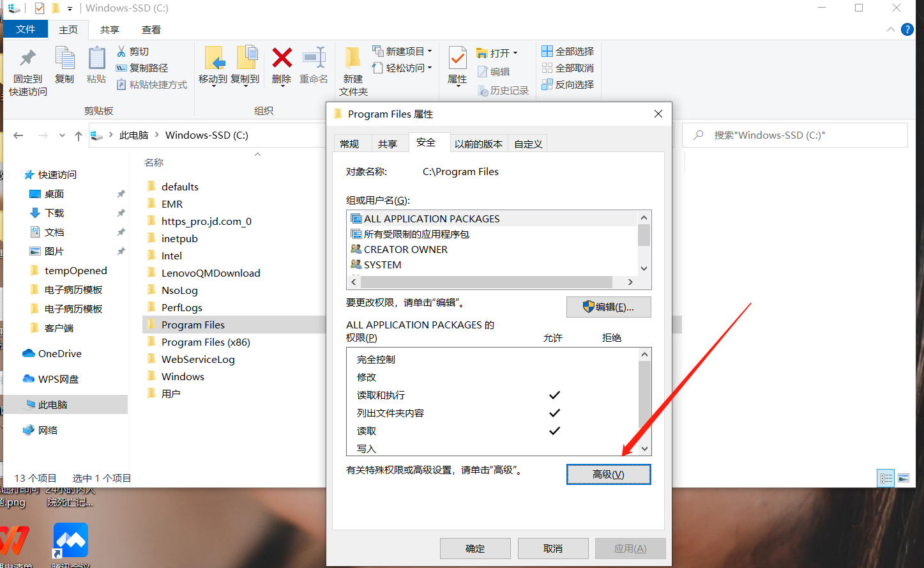The image size is (924, 568).
Task: Click the Cancel button
Action: [553, 548]
